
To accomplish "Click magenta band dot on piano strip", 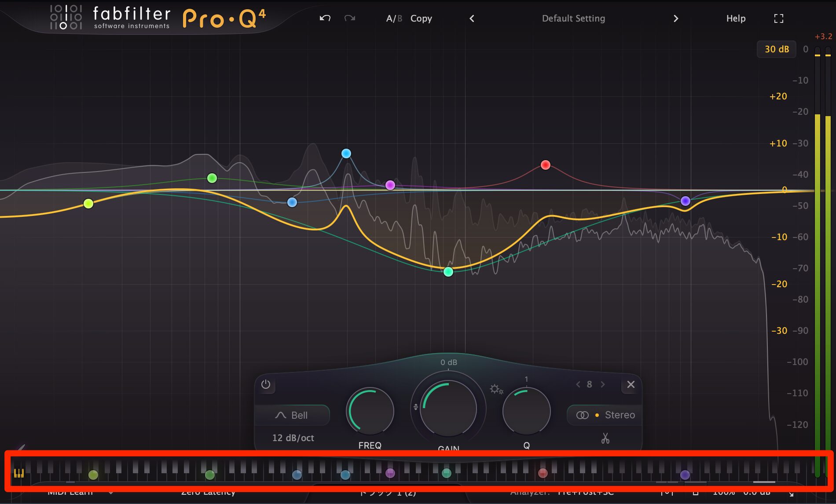I will point(390,473).
